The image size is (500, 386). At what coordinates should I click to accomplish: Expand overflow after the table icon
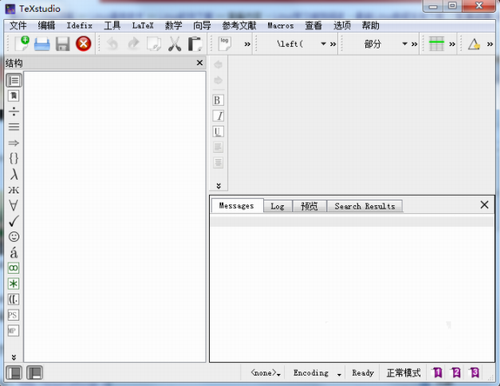click(x=452, y=44)
